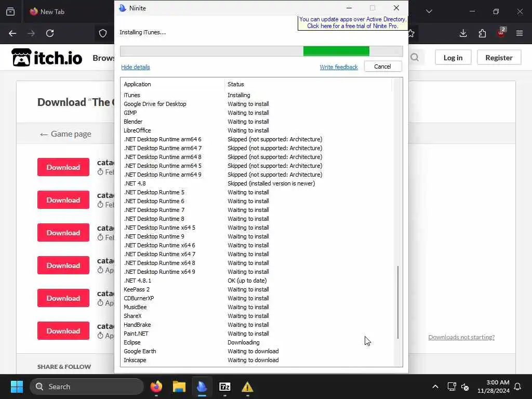Click the shield tracking protection icon
Screen dimensions: 532x399
point(103,33)
